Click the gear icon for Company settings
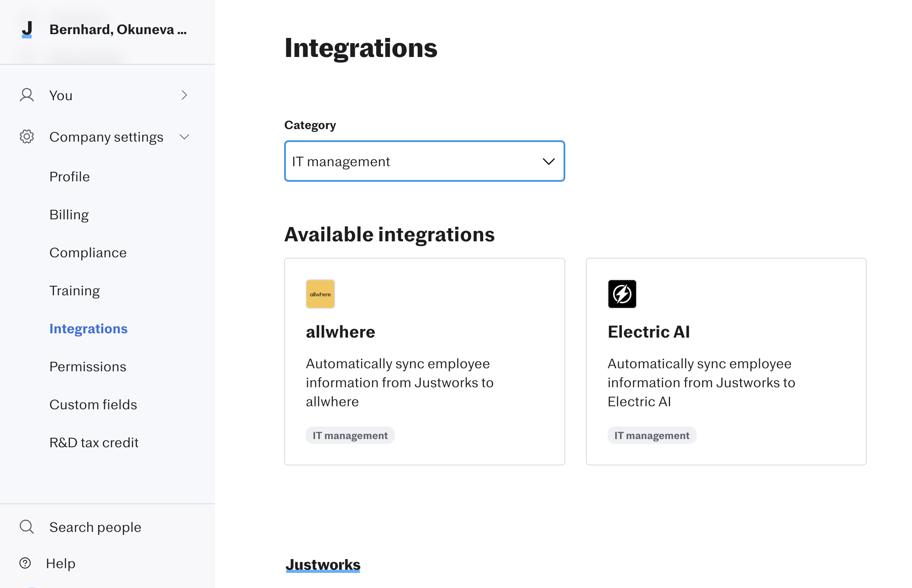Screen dimensions: 912x588 (27, 136)
